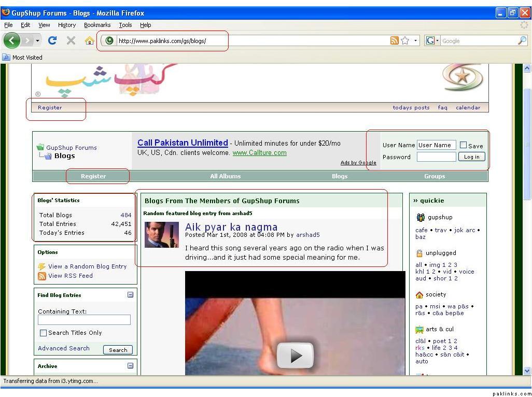
Task: Collapse the Find Blog Entries panel
Action: 130,295
